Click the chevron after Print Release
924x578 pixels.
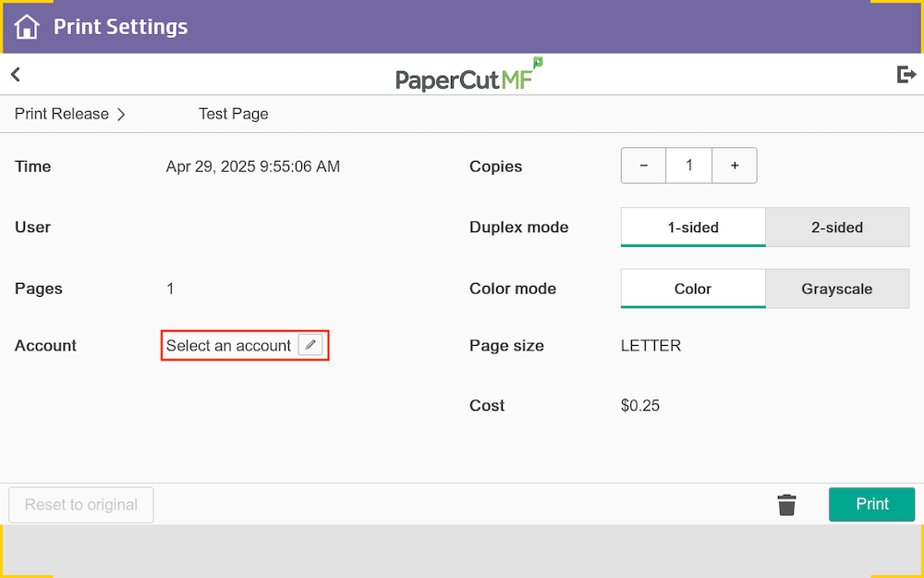(x=121, y=115)
